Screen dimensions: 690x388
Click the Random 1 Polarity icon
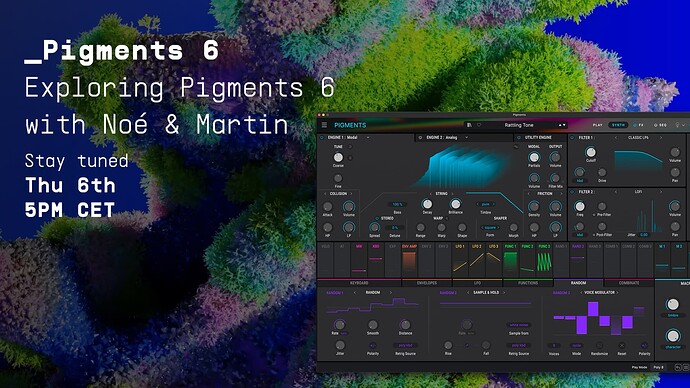pyautogui.click(x=373, y=346)
